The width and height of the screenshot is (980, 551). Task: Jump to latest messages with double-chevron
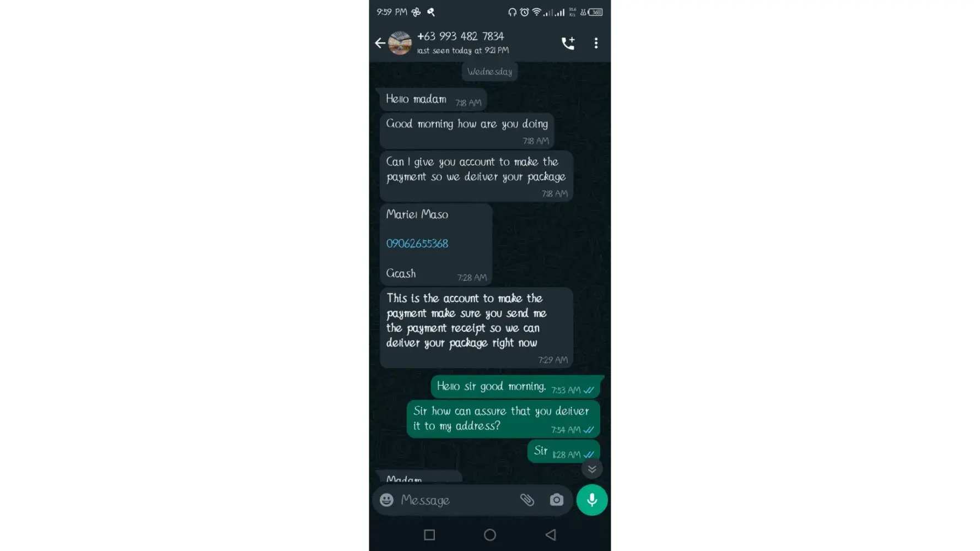(x=592, y=469)
